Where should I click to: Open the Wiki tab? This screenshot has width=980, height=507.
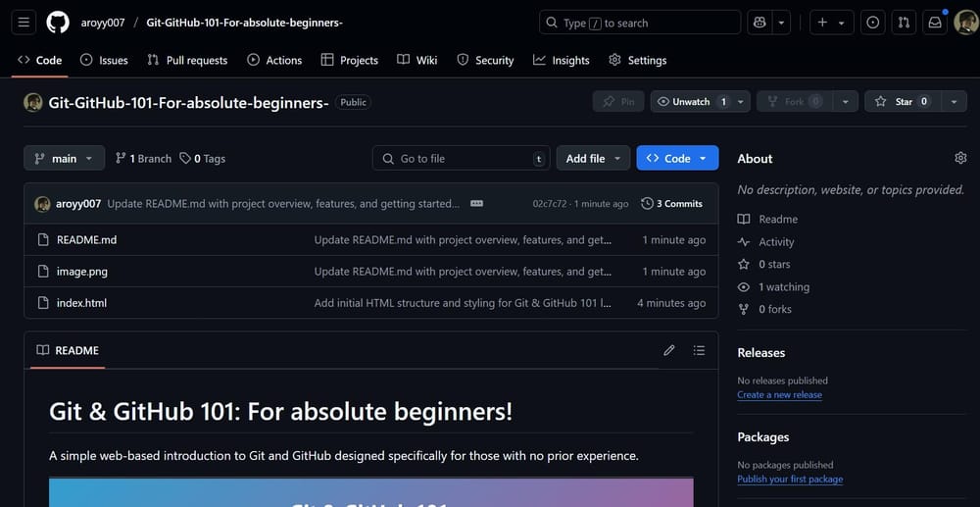pyautogui.click(x=416, y=60)
